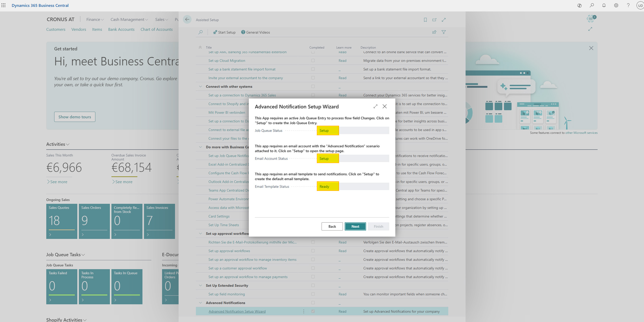The width and height of the screenshot is (644, 322).
Task: Click the Show demo tours button
Action: [75, 116]
